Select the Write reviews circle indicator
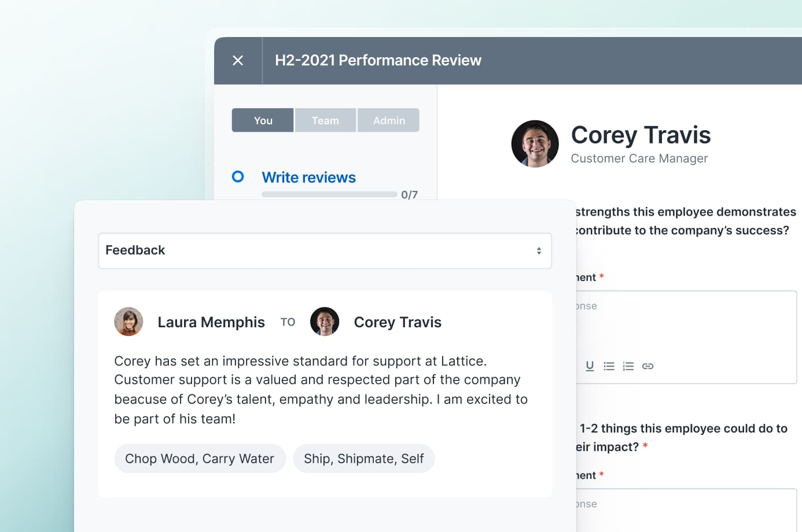 [x=238, y=176]
